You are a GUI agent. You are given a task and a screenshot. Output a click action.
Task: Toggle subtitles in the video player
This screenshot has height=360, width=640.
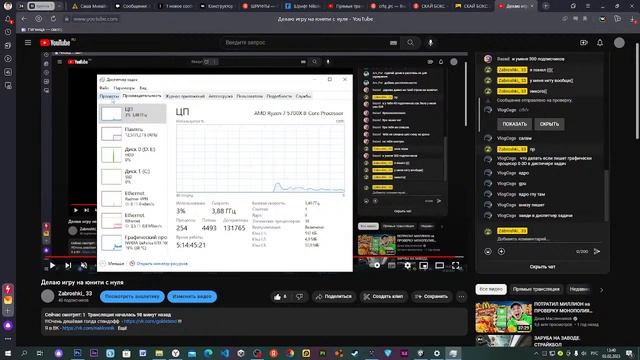(x=391, y=265)
